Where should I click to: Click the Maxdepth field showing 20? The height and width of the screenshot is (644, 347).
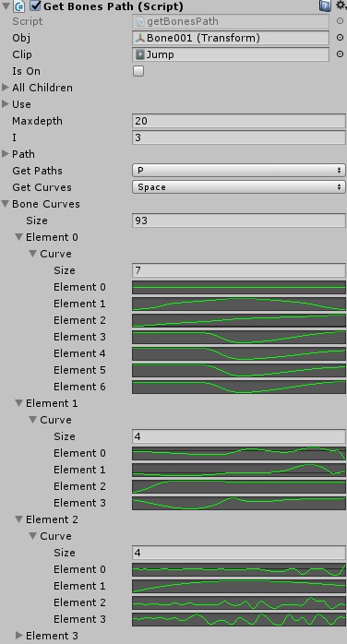tap(239, 121)
